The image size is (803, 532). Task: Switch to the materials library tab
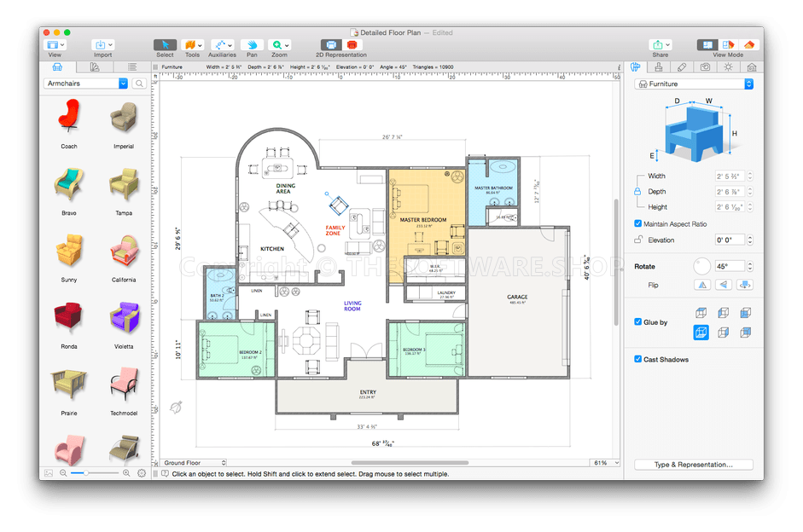pyautogui.click(x=95, y=67)
